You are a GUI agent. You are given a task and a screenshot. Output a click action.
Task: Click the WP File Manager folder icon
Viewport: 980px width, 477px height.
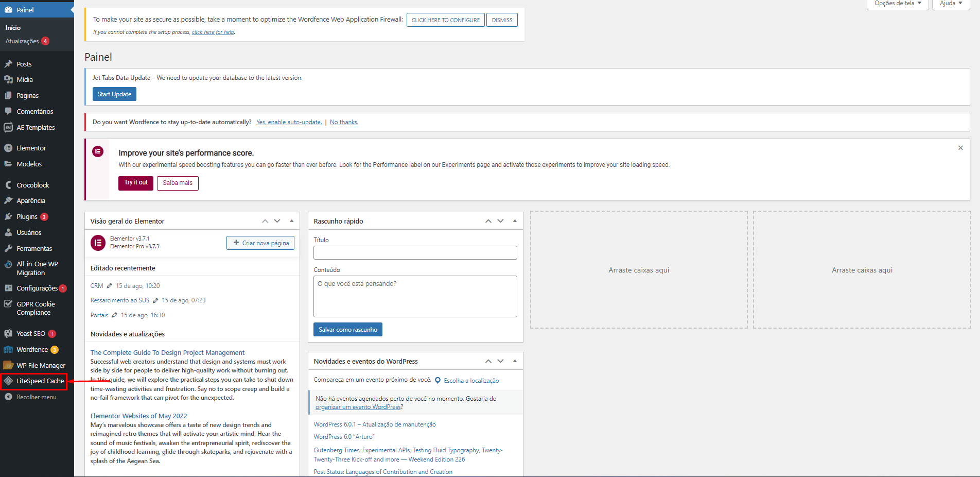(8, 365)
